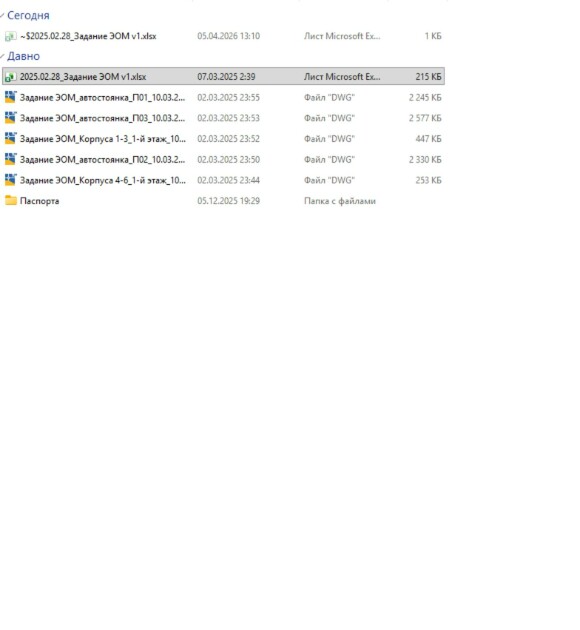Click the DWG icon of Корпуса 4-6 file
The width and height of the screenshot is (580, 630).
(10, 180)
